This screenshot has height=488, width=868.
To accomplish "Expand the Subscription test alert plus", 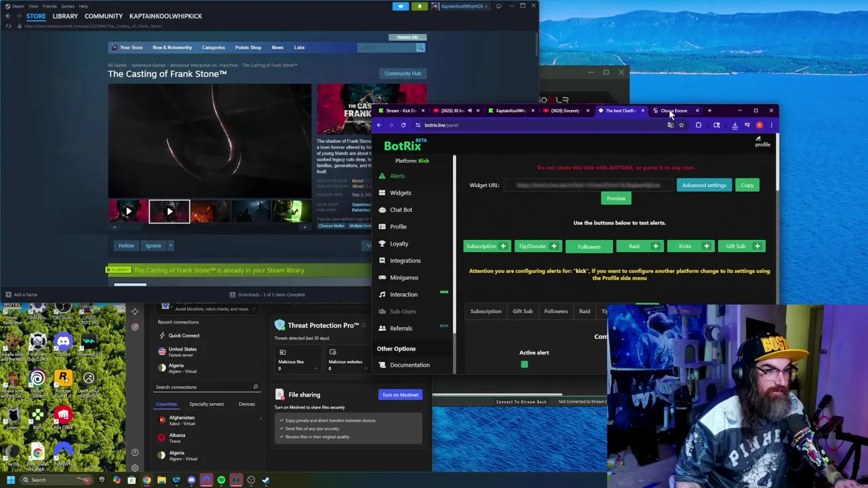I will (x=502, y=246).
